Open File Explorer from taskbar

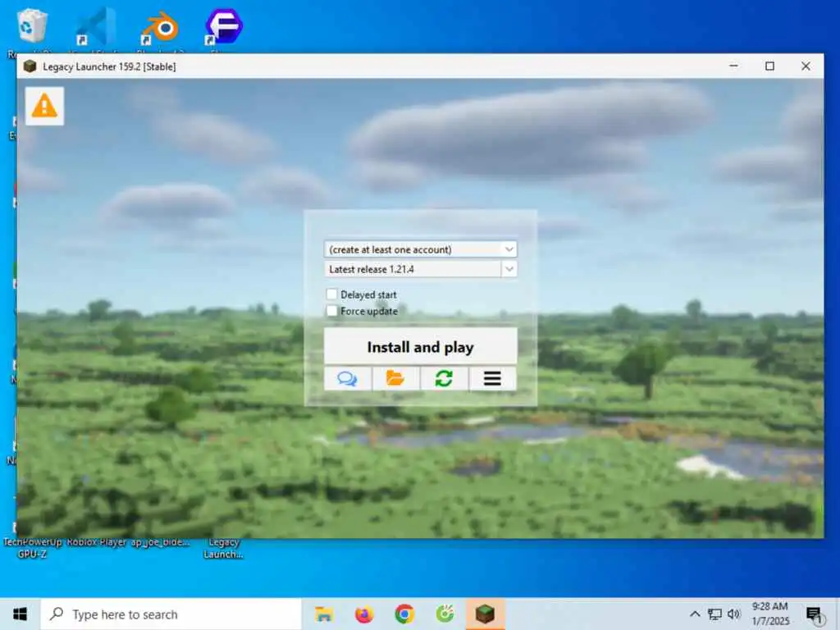tap(324, 614)
